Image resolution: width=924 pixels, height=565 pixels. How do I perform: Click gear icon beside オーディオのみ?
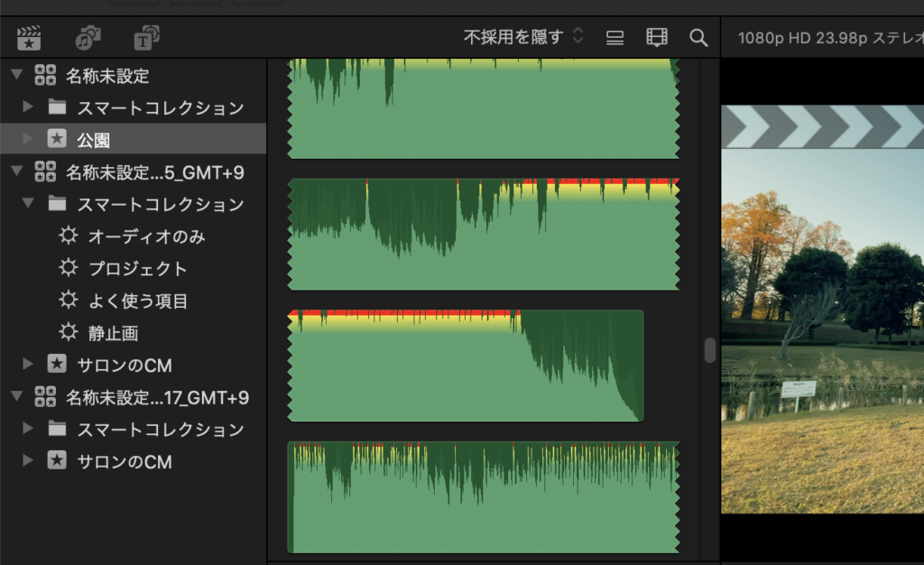click(69, 236)
